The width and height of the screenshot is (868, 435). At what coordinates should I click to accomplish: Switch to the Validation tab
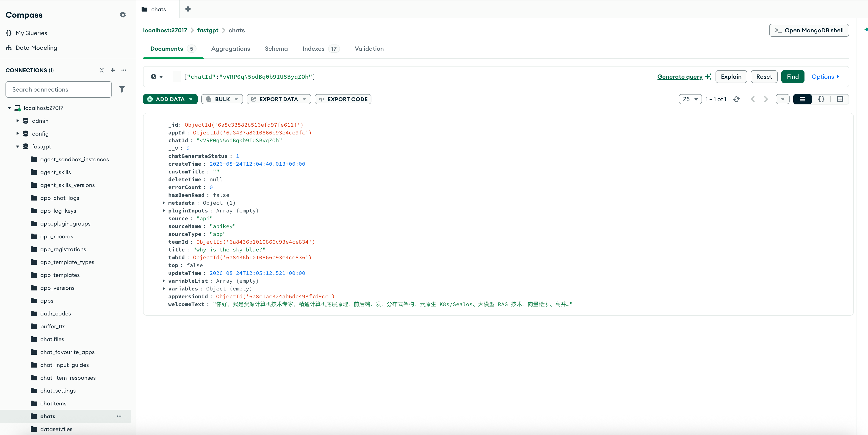[369, 49]
